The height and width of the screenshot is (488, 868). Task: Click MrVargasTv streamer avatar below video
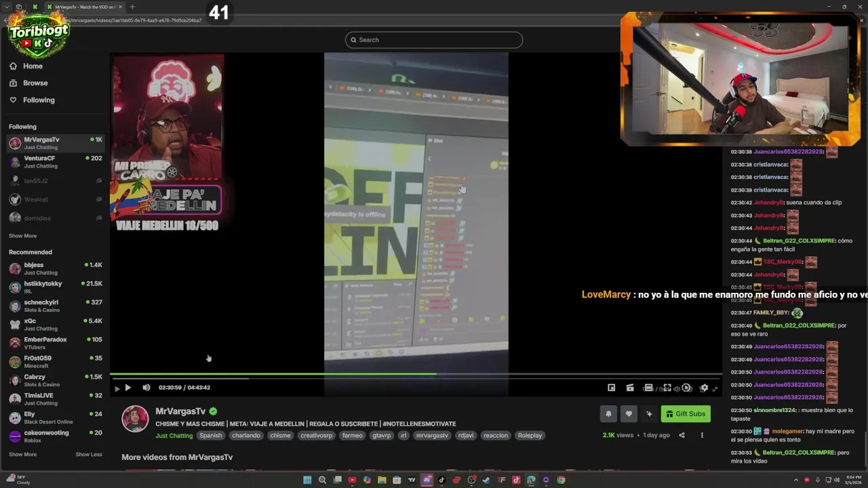tap(135, 419)
